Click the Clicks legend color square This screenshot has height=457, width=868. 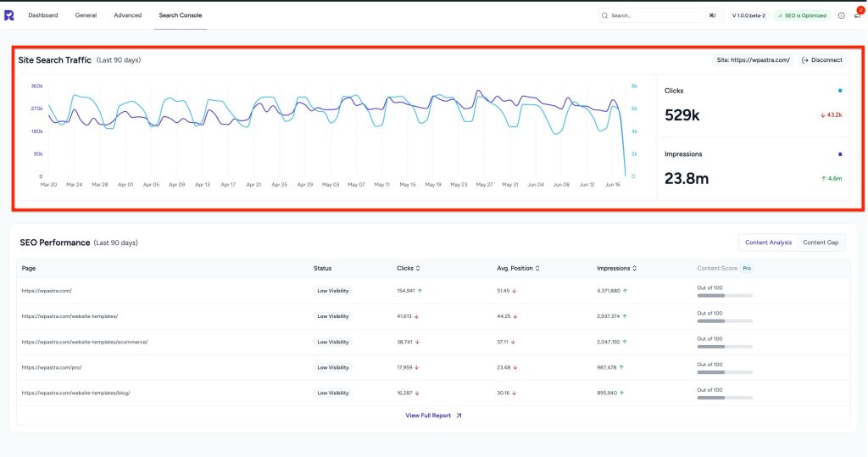point(840,91)
